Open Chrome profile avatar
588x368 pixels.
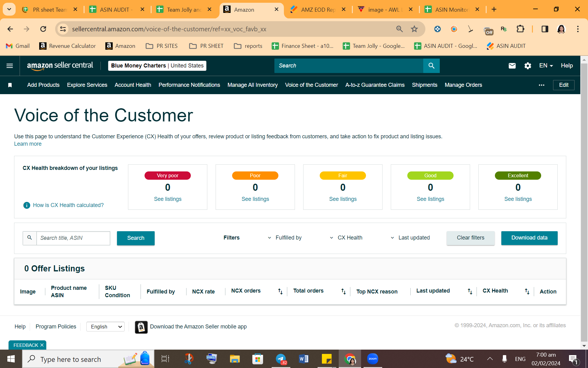click(561, 29)
